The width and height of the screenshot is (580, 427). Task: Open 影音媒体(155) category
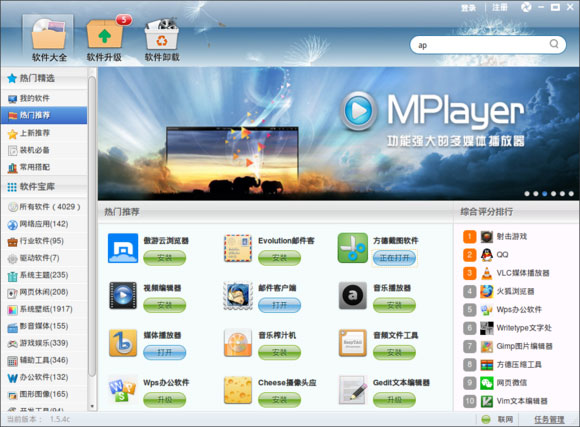pyautogui.click(x=44, y=326)
